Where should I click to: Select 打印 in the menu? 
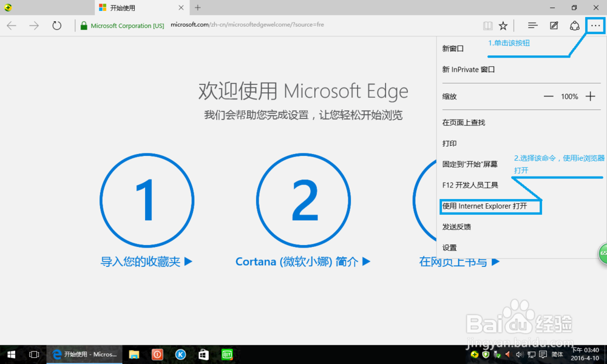coord(449,144)
